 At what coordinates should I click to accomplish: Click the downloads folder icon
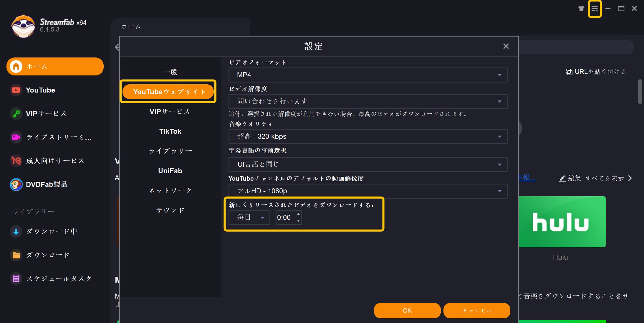coord(16,255)
